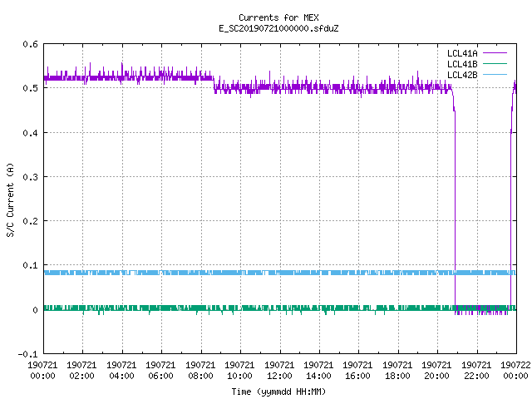Click the LCL42B legend label
532x399 pixels.
point(462,75)
